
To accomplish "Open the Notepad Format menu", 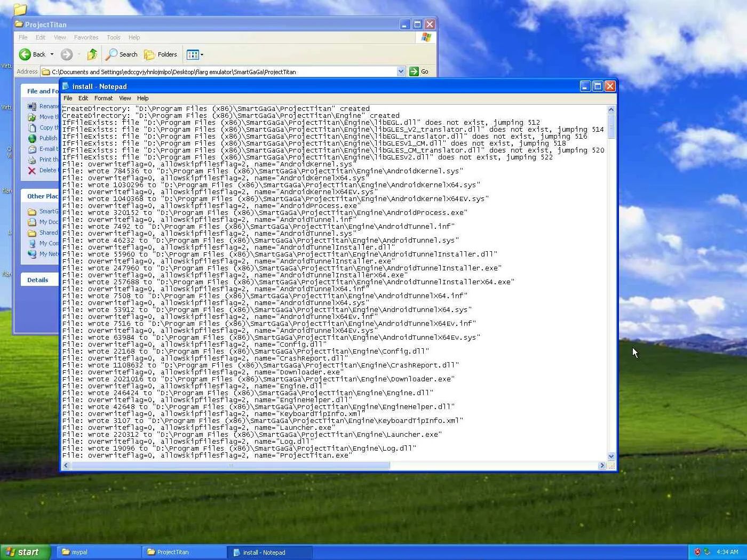I will tap(104, 98).
